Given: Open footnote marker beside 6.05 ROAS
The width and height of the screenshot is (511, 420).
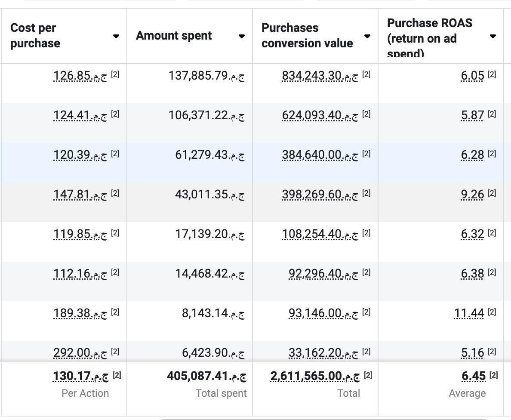Looking at the screenshot, I should [492, 74].
